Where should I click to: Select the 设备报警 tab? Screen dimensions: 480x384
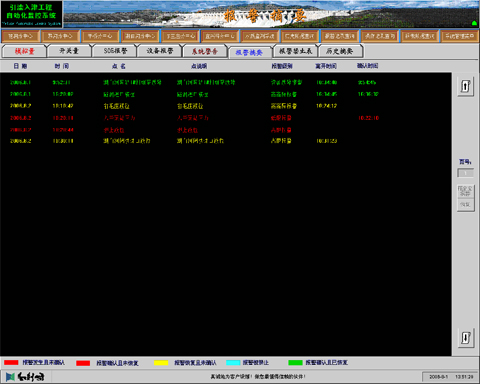click(x=160, y=51)
